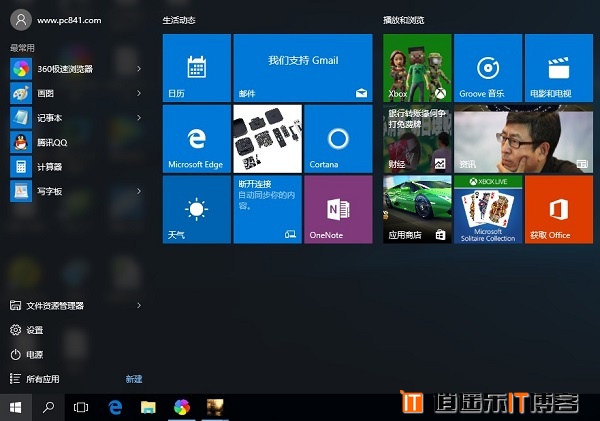Image resolution: width=600 pixels, height=421 pixels.
Task: Open taskbar search magnifier
Action: pos(48,408)
